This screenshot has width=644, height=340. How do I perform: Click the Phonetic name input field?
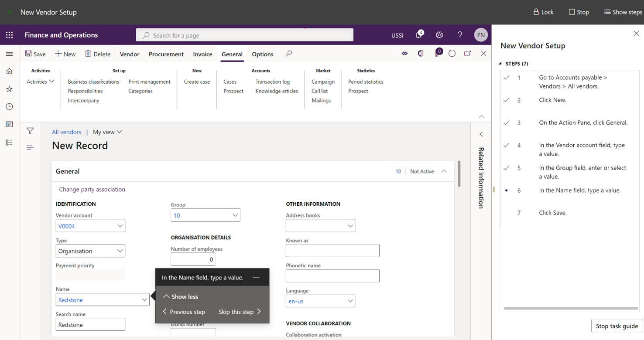[332, 276]
